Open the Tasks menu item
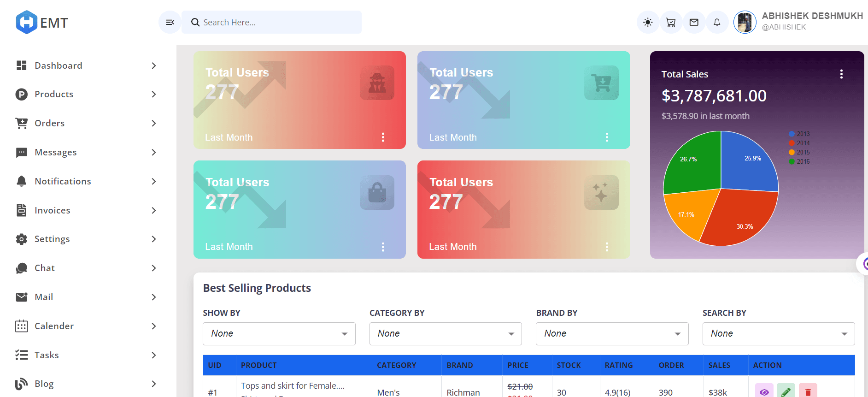 pos(87,355)
